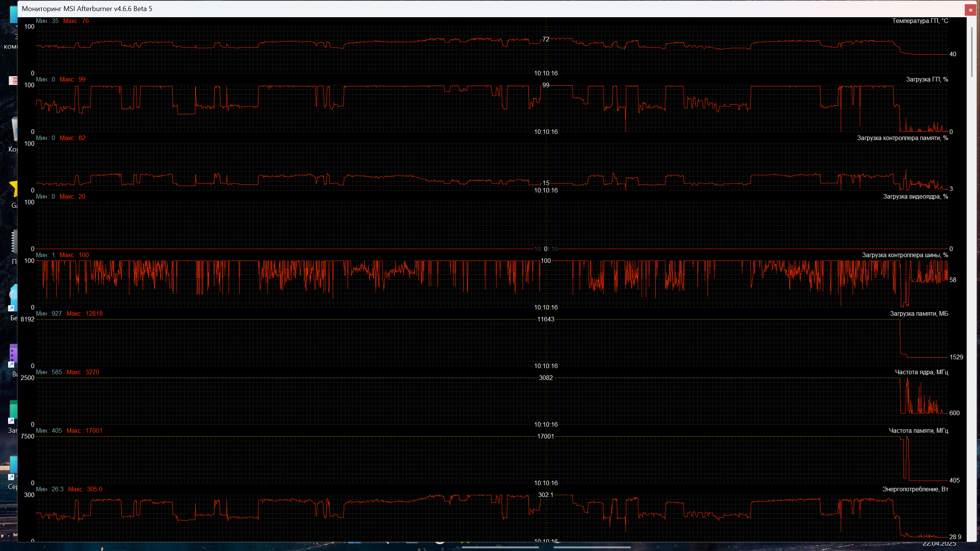The height and width of the screenshot is (551, 980).
Task: Close the MSI Afterburner monitoring window
Action: (x=970, y=10)
